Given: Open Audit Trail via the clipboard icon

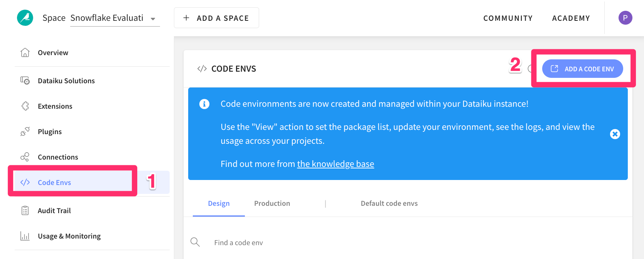Looking at the screenshot, I should [25, 210].
